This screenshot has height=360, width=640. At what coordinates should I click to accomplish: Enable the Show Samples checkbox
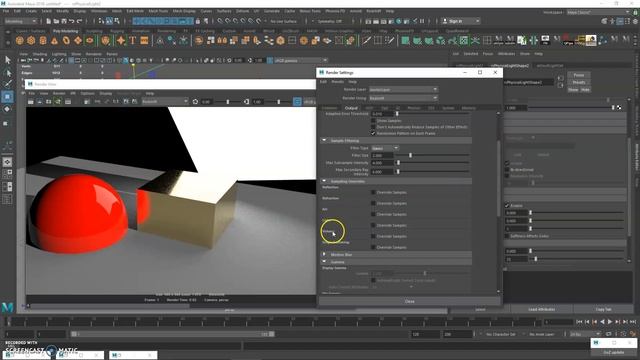pyautogui.click(x=373, y=121)
